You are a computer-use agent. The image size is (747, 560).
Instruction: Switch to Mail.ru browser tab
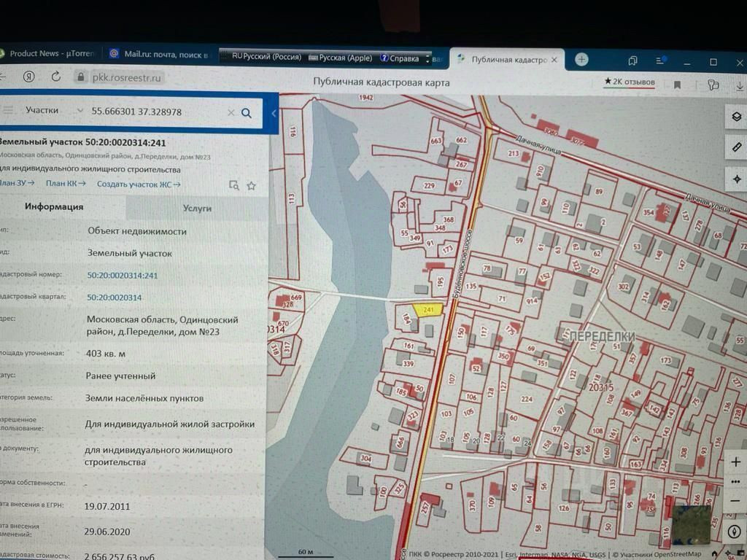coord(160,54)
